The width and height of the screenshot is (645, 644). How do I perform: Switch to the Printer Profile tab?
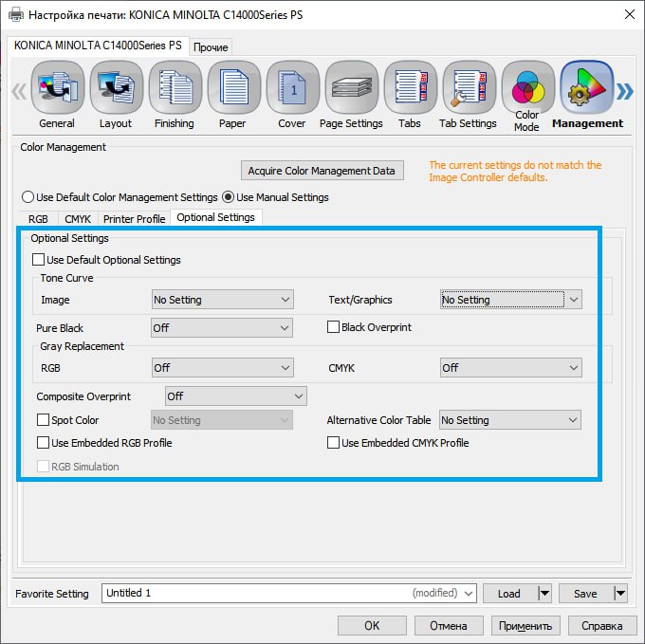134,219
